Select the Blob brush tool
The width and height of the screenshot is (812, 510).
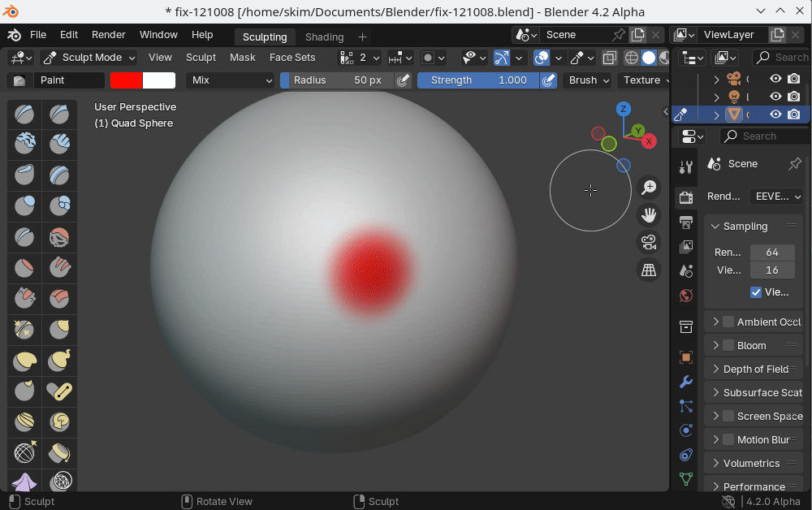click(59, 206)
